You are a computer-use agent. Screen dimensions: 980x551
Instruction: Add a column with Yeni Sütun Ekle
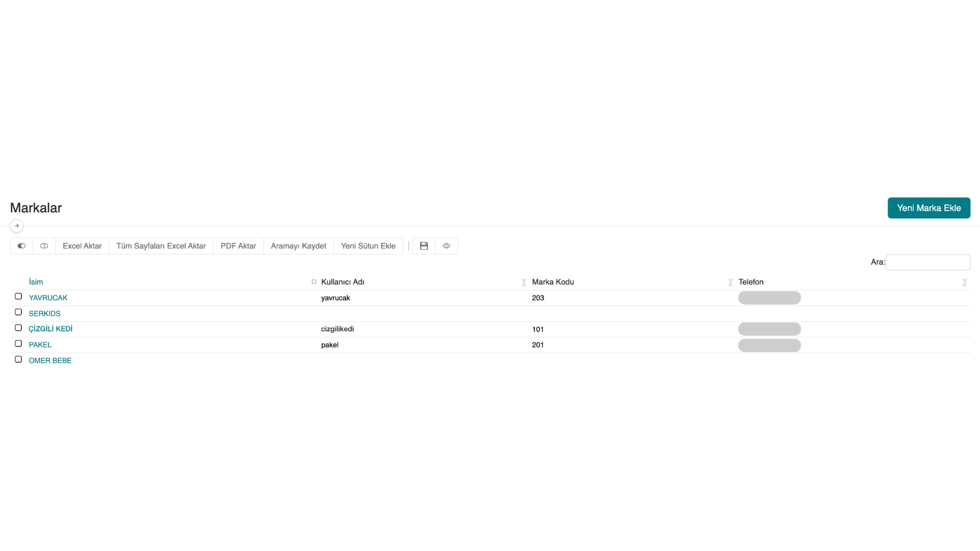(368, 246)
